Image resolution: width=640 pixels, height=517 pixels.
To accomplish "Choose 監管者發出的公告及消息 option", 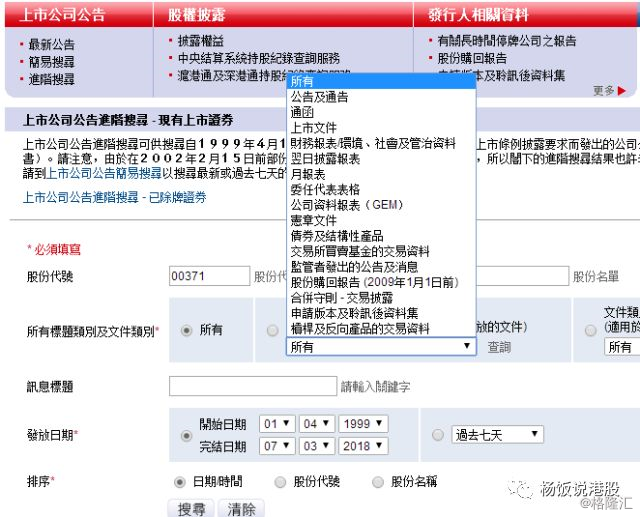I will click(x=381, y=267).
